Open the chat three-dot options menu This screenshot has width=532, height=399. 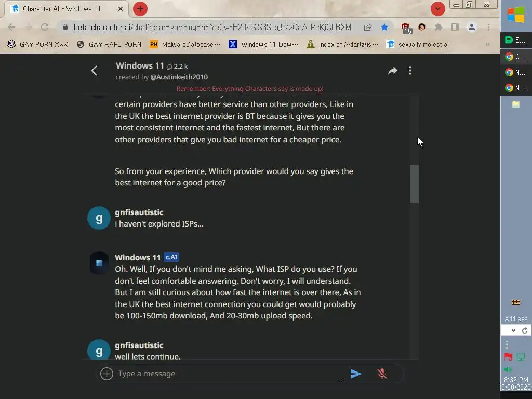(410, 71)
